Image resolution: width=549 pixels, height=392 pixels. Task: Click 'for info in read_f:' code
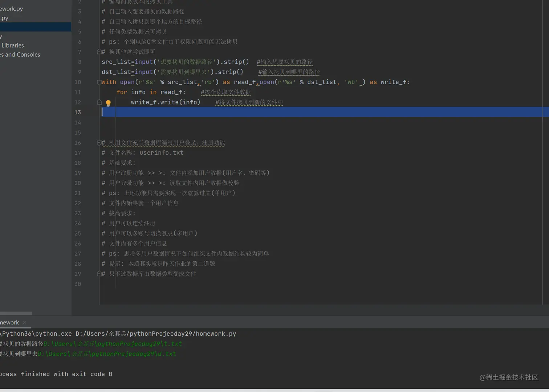tap(151, 93)
